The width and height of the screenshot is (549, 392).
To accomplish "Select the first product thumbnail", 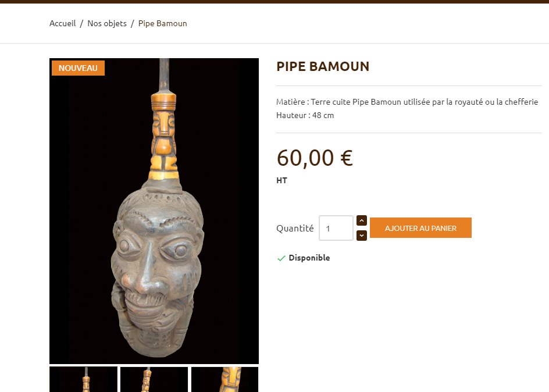I will [83, 379].
